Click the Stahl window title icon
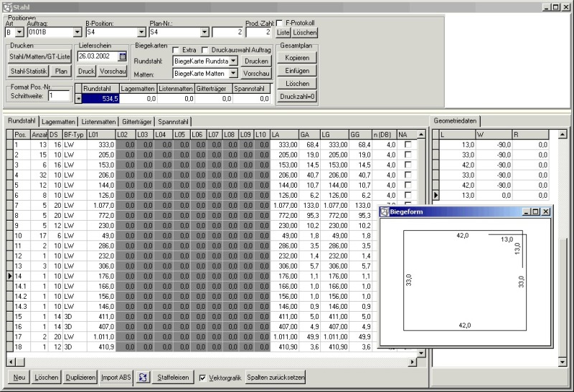This screenshot has height=392, width=574. (7, 7)
